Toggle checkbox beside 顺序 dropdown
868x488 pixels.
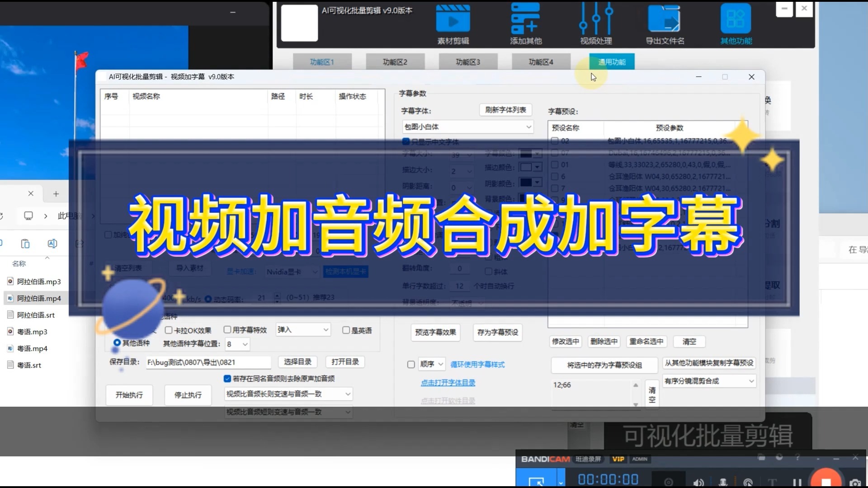[x=411, y=365]
